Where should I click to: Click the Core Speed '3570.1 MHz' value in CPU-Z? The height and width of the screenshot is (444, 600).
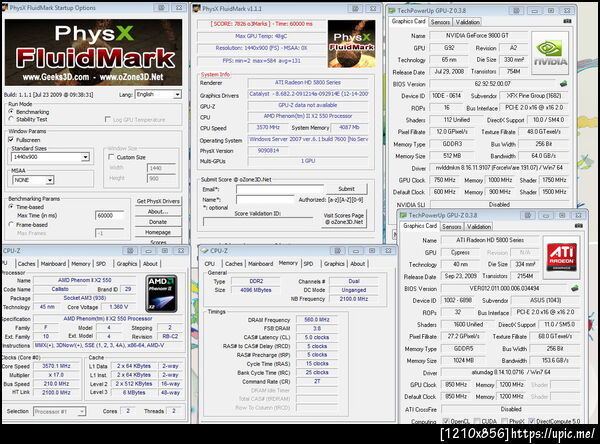tap(56, 366)
